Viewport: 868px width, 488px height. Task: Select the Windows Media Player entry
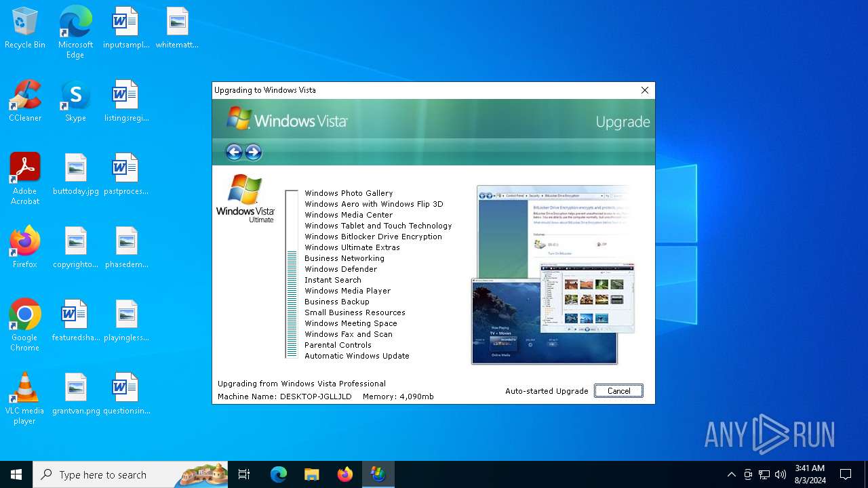(347, 291)
